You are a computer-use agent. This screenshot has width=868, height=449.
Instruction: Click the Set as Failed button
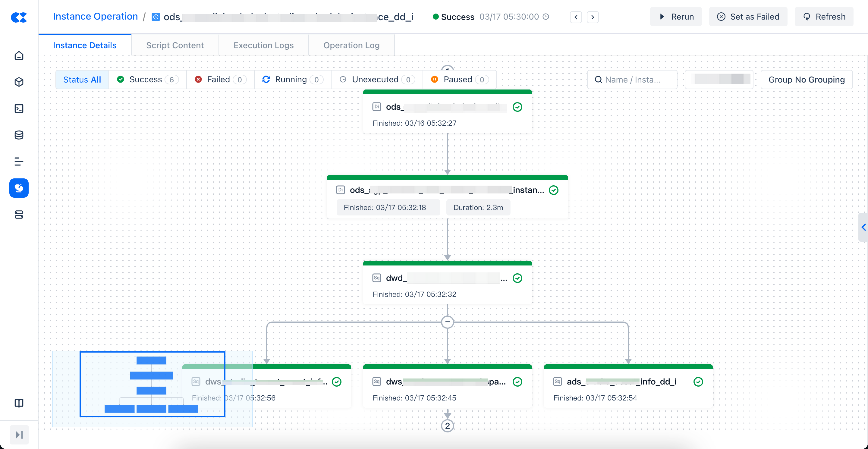click(748, 17)
